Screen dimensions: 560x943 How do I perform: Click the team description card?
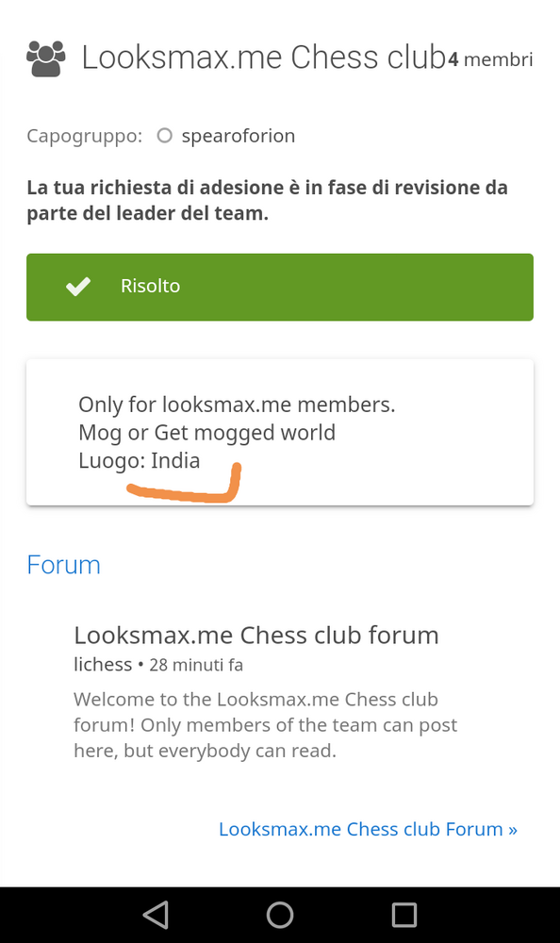tap(280, 433)
